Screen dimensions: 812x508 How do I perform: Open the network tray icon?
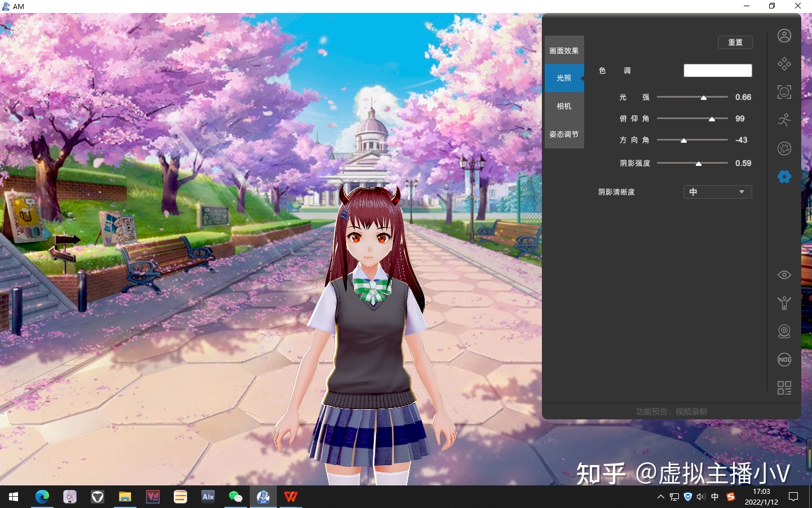tap(674, 497)
